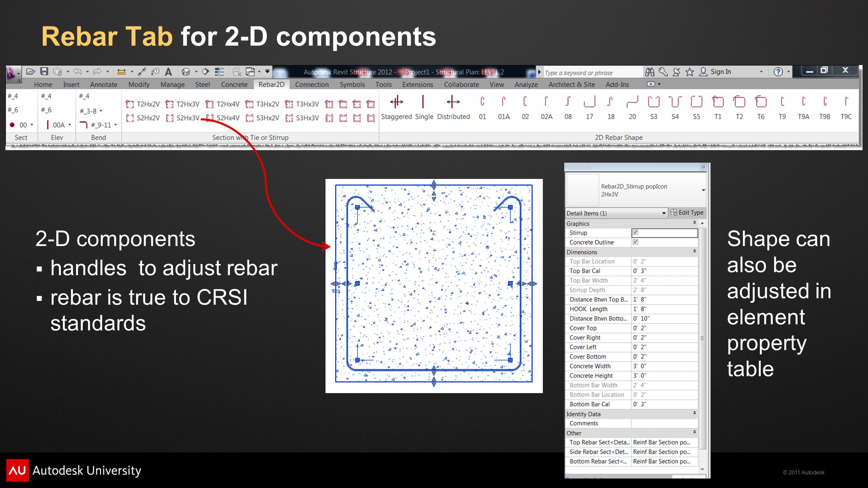Choose the Single rebar tool

pos(424,108)
